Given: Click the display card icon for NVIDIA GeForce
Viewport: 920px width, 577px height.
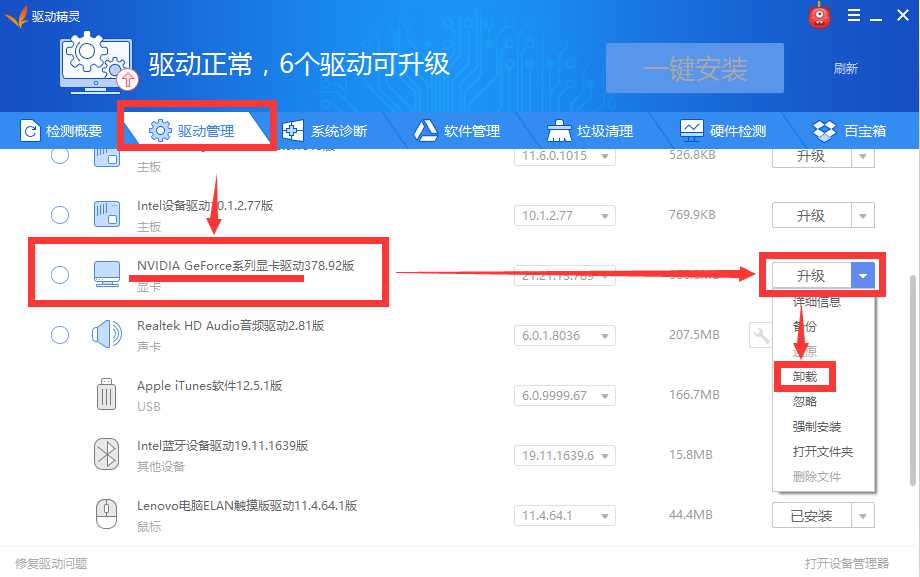Looking at the screenshot, I should tap(107, 274).
